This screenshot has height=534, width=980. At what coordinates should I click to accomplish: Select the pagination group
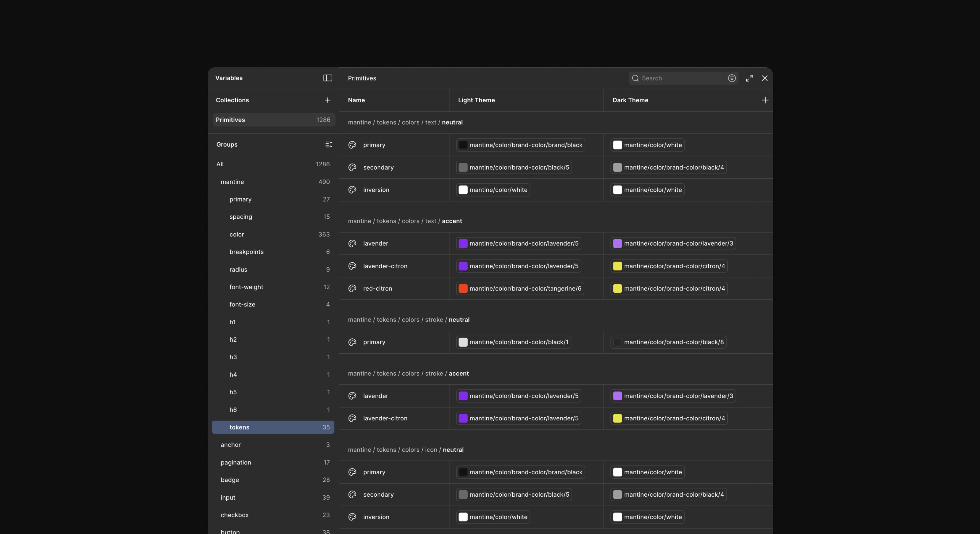click(x=236, y=462)
